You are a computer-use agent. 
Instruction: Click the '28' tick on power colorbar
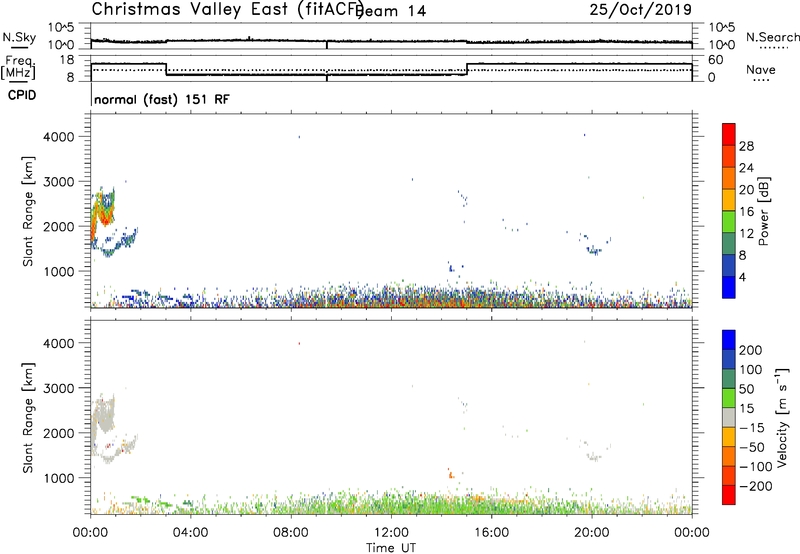[x=746, y=146]
